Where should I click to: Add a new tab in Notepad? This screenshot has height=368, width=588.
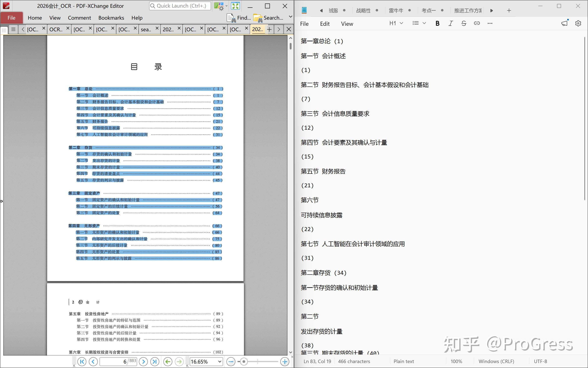509,10
